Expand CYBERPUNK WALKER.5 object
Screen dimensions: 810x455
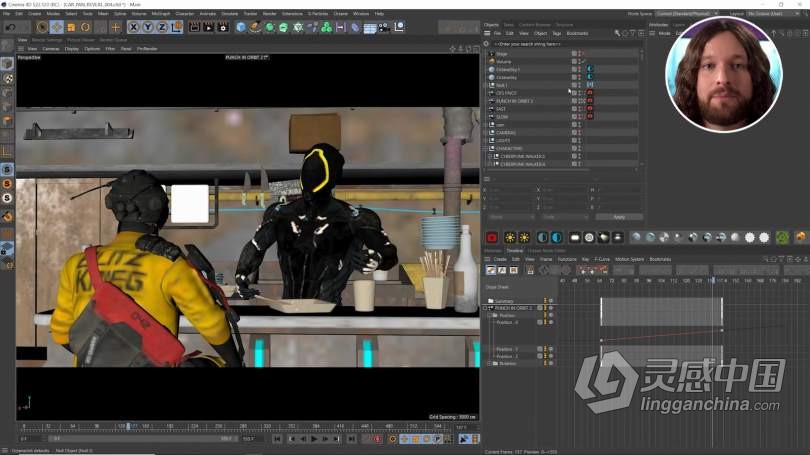point(490,156)
